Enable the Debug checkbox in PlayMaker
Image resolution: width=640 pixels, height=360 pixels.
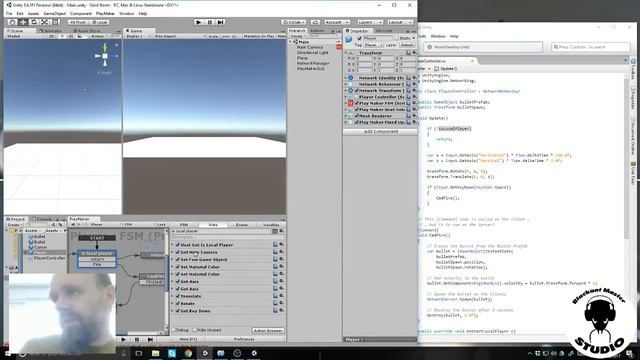174,330
